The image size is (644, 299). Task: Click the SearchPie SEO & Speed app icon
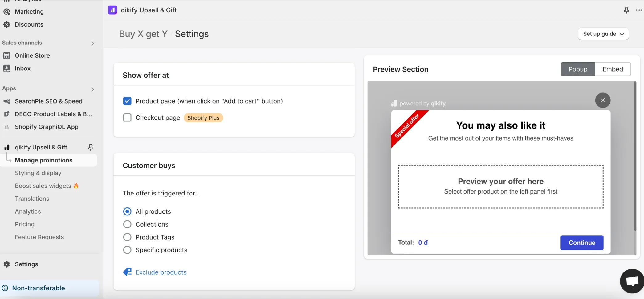(7, 101)
